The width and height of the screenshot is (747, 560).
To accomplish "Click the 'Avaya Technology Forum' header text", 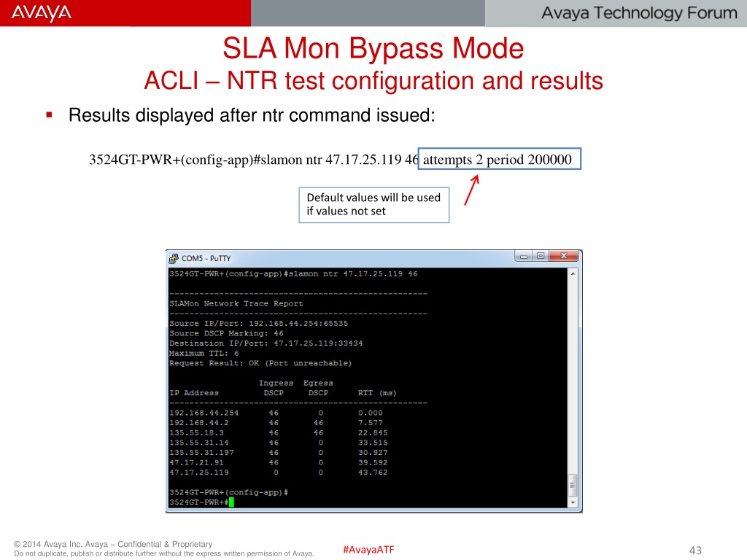I will (639, 13).
